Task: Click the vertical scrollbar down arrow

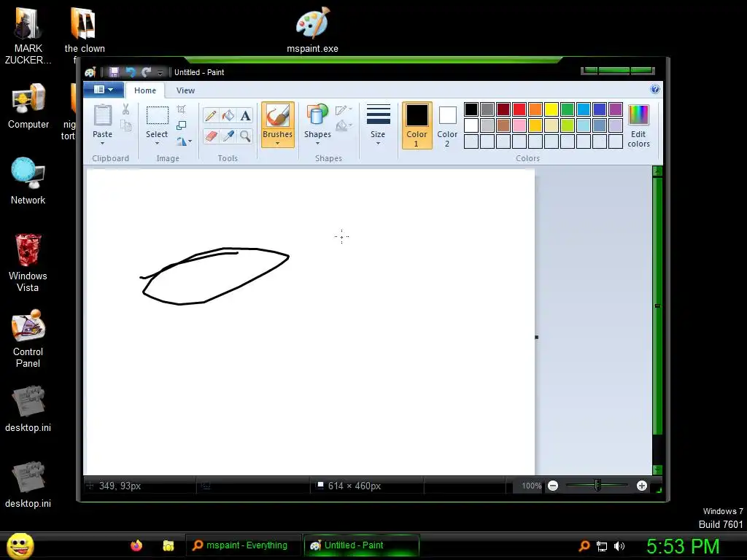Action: (657, 470)
